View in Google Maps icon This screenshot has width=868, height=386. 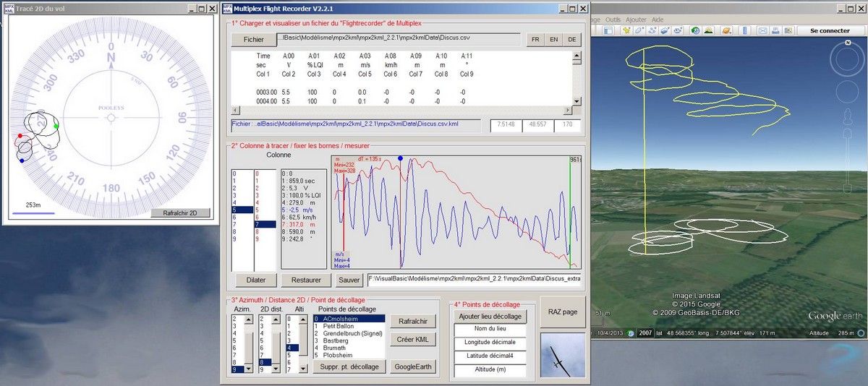click(788, 30)
